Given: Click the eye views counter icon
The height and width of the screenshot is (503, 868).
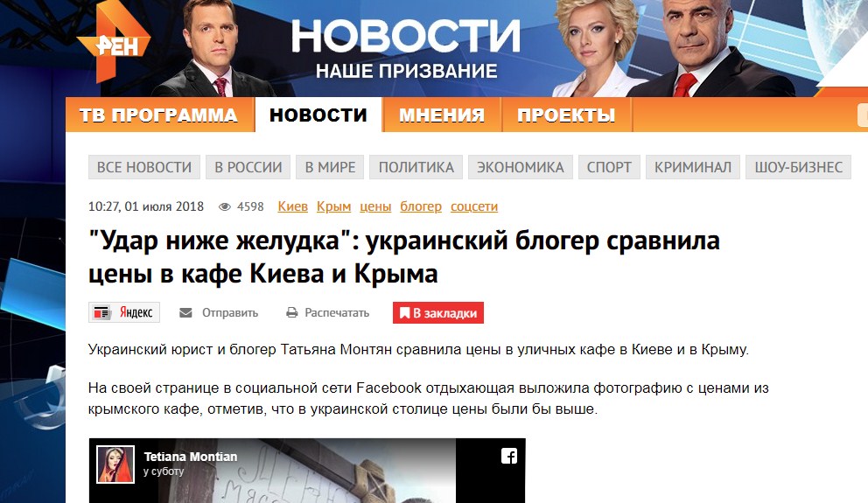Looking at the screenshot, I should [225, 207].
